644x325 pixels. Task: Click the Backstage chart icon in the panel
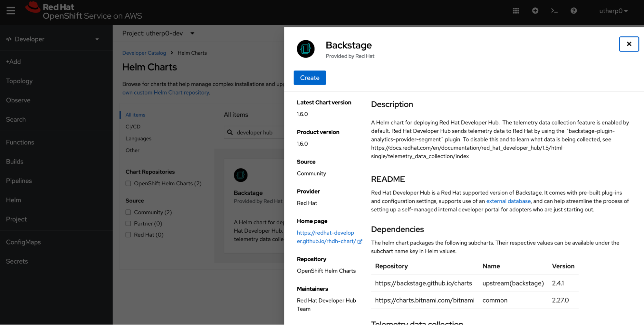[x=305, y=49]
